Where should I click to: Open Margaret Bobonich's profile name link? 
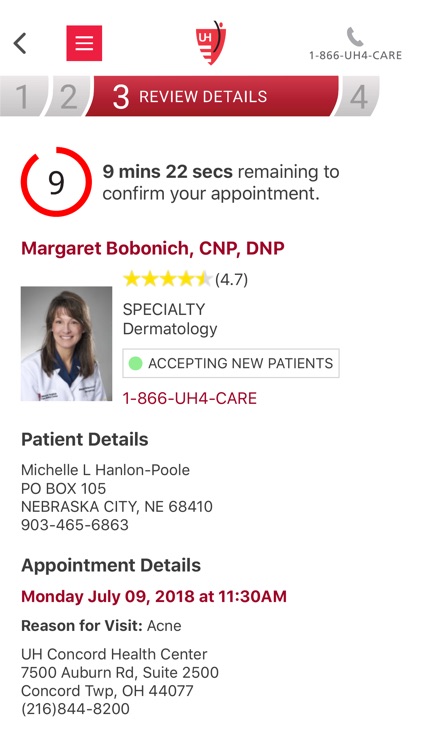pos(153,249)
